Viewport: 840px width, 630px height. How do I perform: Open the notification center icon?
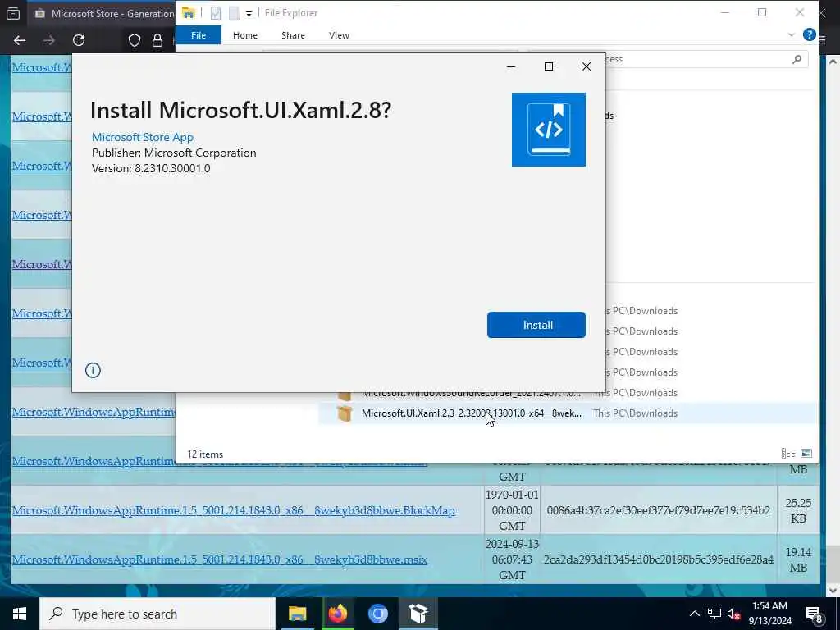tap(815, 615)
